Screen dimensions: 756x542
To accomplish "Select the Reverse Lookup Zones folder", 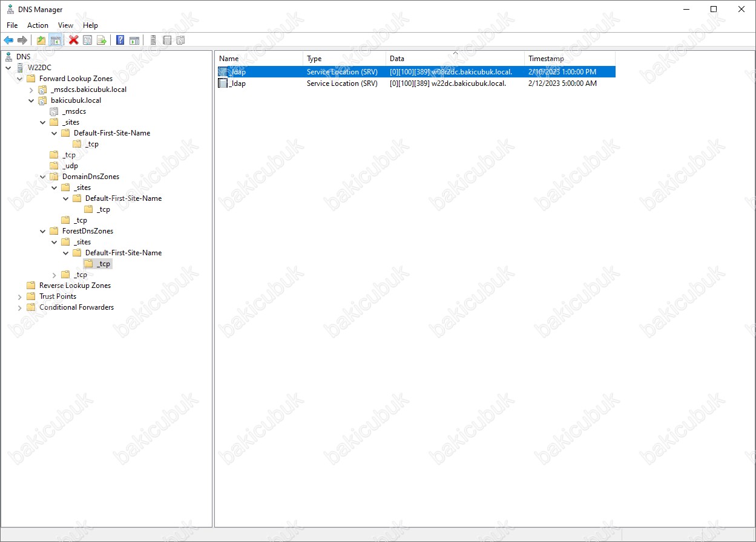I will click(74, 286).
